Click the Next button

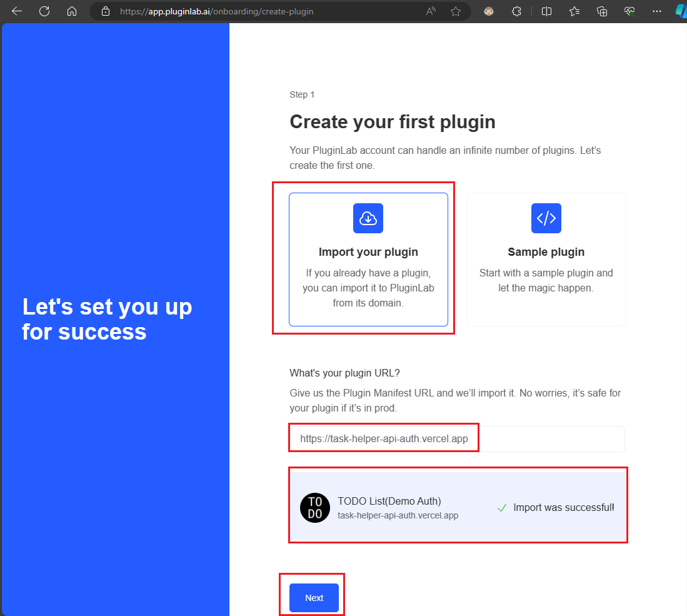[314, 598]
